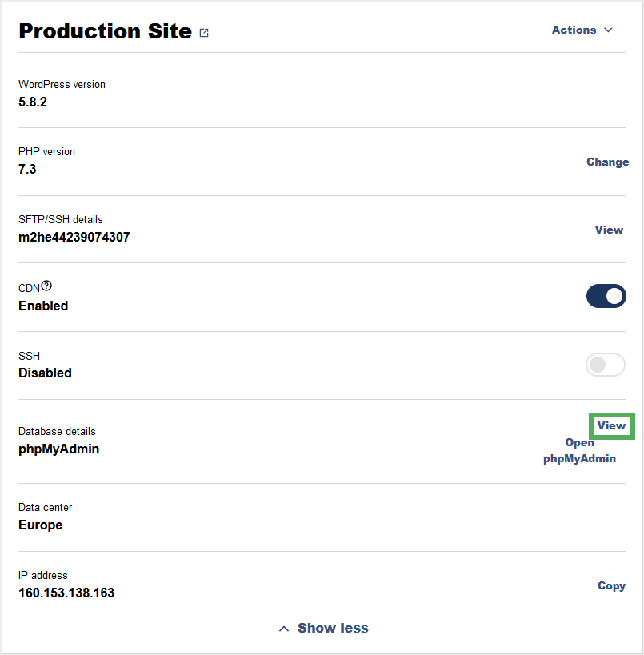Image resolution: width=644 pixels, height=655 pixels.
Task: Click the CDN Enabled status text
Action: (x=43, y=306)
